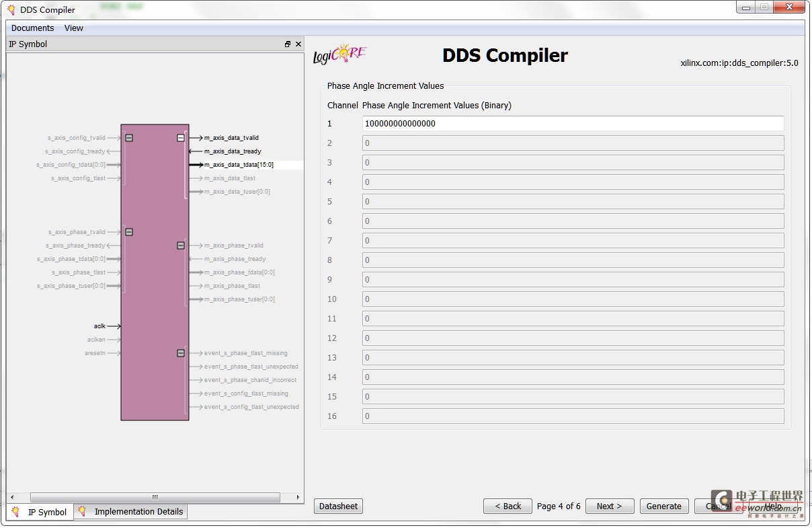Collapse the m_axis_data port group

point(181,138)
